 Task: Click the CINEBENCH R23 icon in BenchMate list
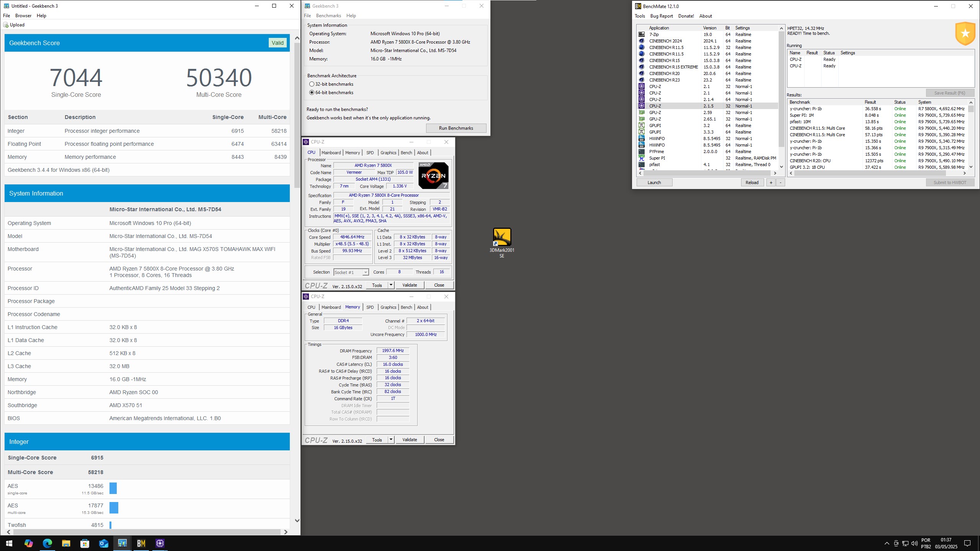[642, 80]
